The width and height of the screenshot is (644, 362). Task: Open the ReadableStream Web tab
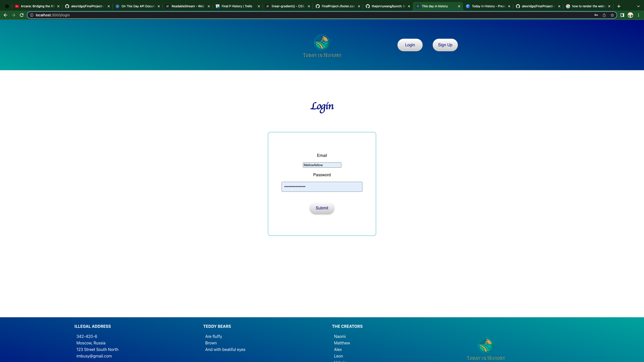point(188,6)
